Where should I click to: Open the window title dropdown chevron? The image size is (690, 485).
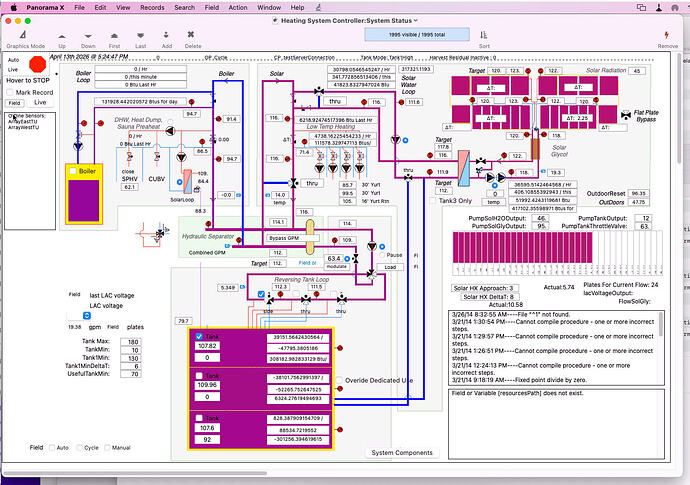coord(415,20)
